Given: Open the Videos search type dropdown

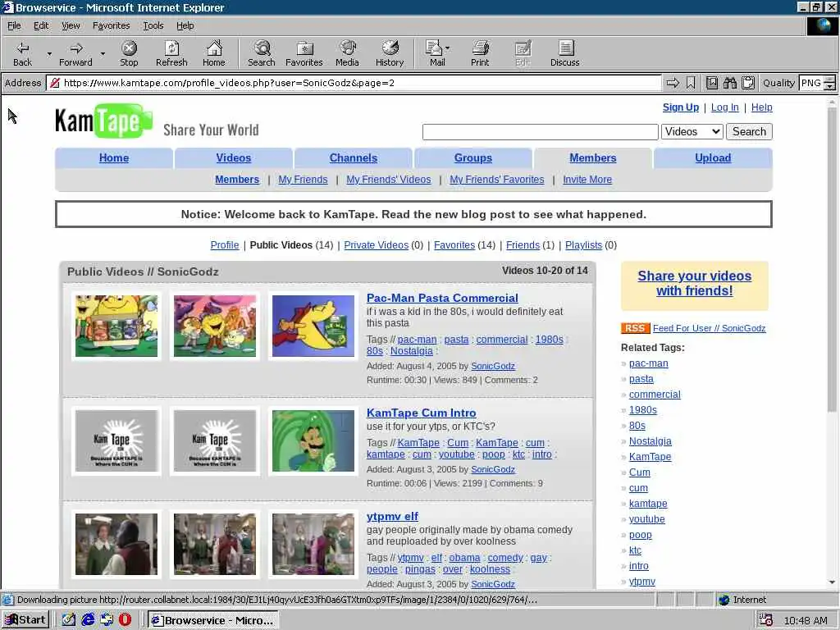Looking at the screenshot, I should point(692,132).
